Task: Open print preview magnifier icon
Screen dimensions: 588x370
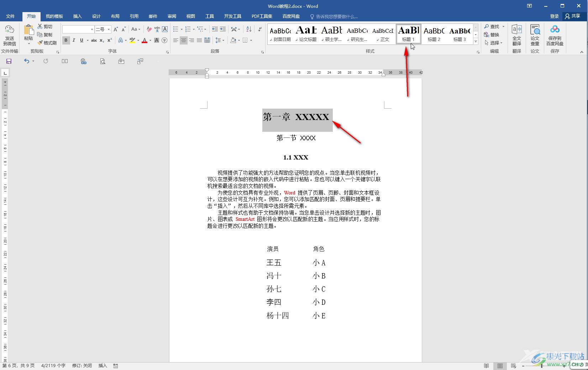Action: [x=103, y=61]
